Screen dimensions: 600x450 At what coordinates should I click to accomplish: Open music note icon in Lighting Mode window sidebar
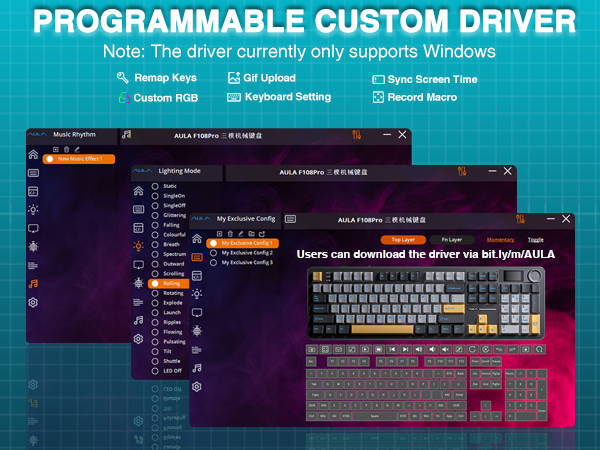pyautogui.click(x=139, y=320)
